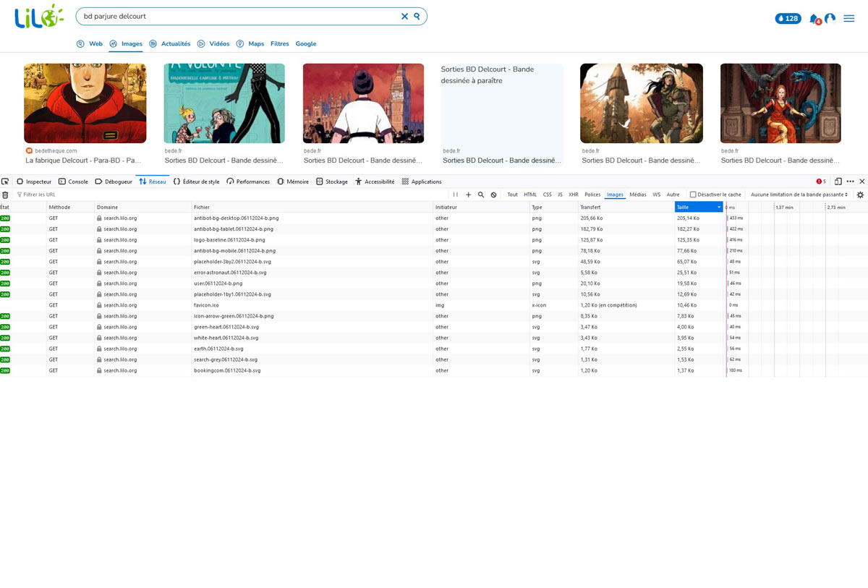Click the Lilo logo

[38, 17]
